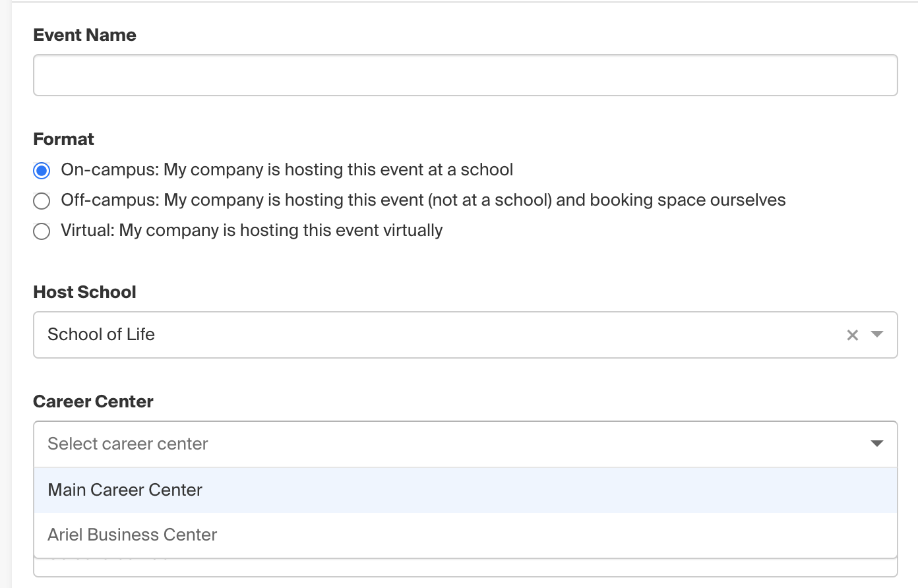Image resolution: width=918 pixels, height=588 pixels.
Task: Click the partially hidden field below the list
Action: point(465,568)
